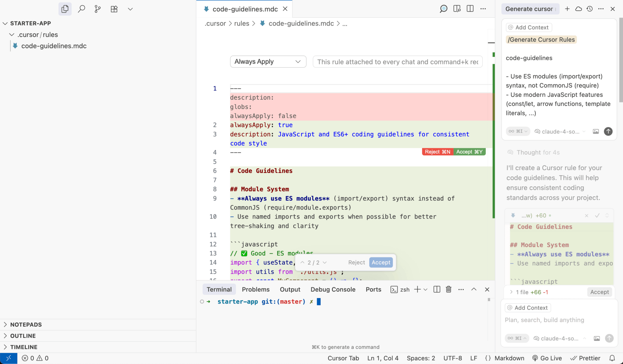
Task: Open model selector in bottom chat input
Action: point(559,338)
